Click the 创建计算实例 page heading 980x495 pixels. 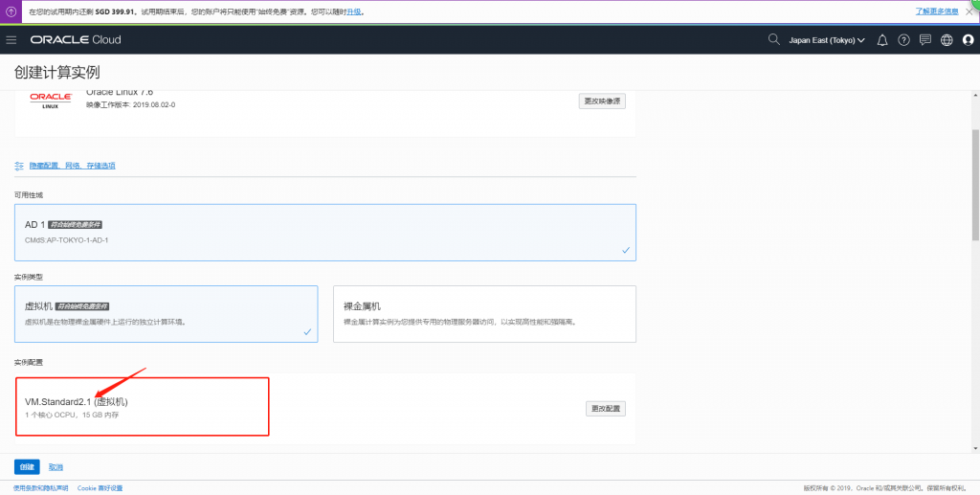click(56, 72)
